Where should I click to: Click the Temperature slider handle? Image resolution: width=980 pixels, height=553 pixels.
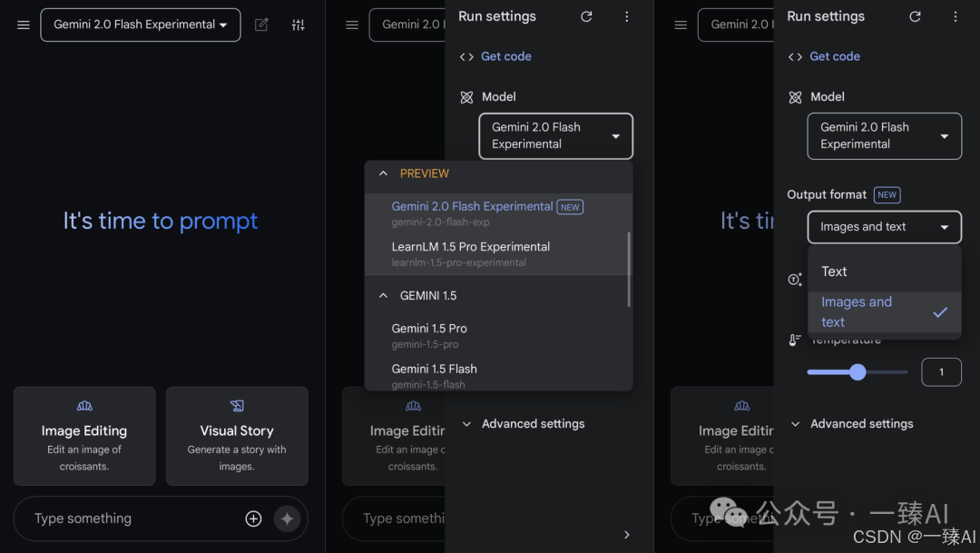click(x=857, y=372)
